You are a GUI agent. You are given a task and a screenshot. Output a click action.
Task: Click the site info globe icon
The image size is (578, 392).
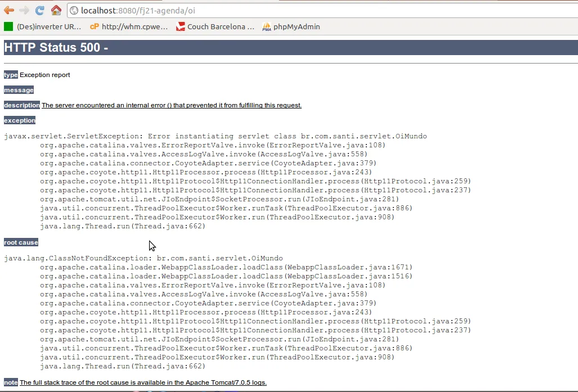(x=74, y=11)
